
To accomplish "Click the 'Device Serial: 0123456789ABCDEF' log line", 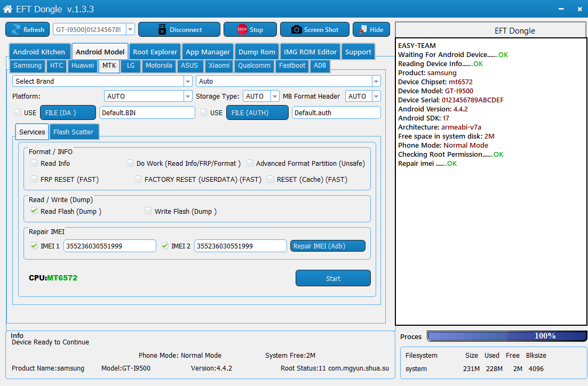I will click(x=451, y=100).
